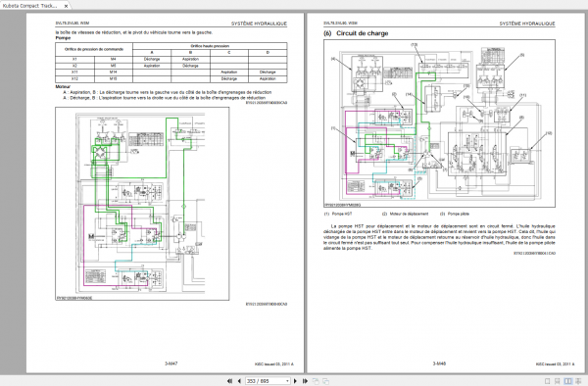Switch to continuous facing layout
Screen dimensions: 588x386
[x=578, y=381]
